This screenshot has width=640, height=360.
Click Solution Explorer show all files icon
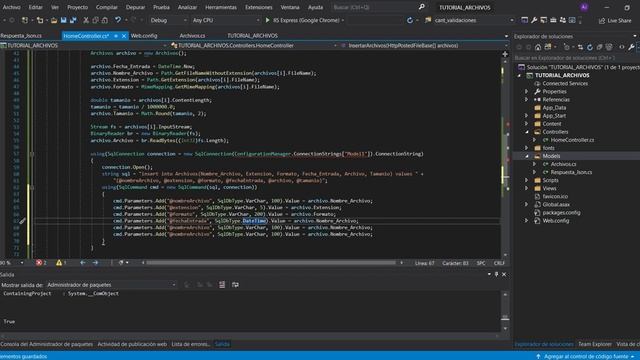[x=609, y=47]
